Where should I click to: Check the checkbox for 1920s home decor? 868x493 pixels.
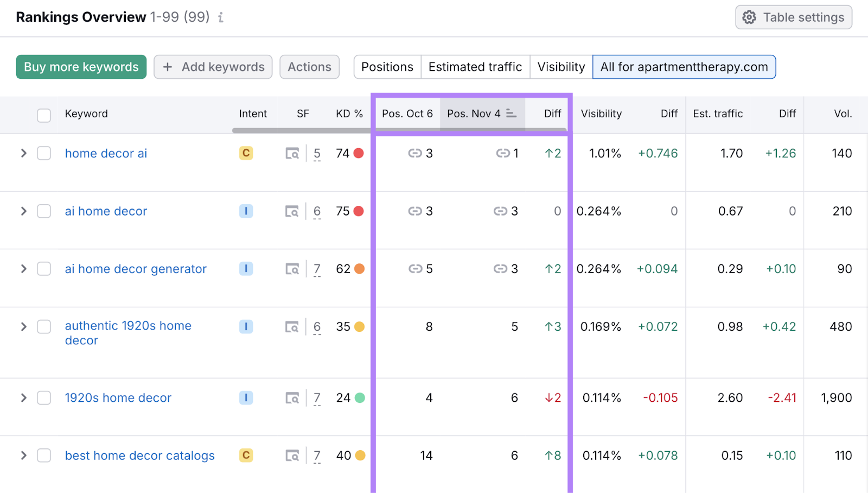[44, 397]
